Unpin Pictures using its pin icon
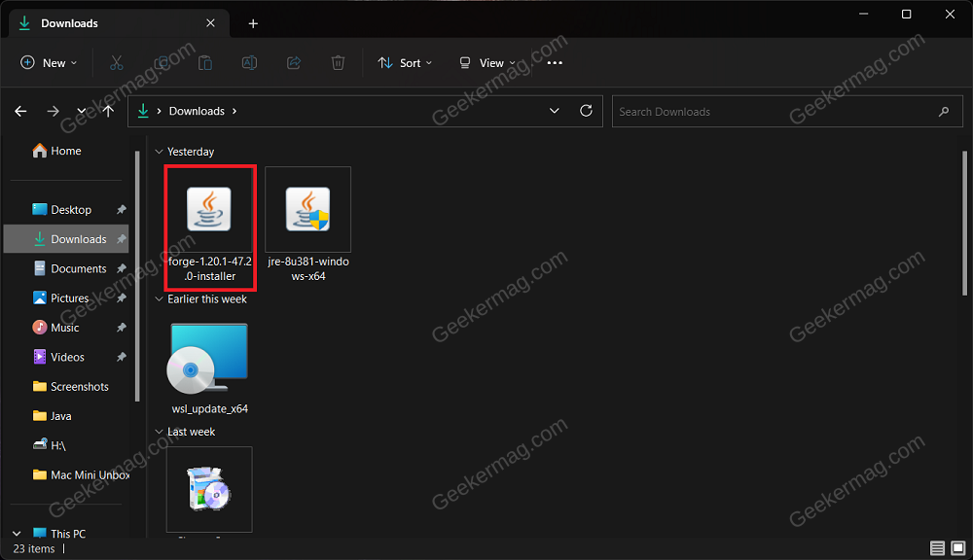Image resolution: width=973 pixels, height=560 pixels. click(x=122, y=297)
